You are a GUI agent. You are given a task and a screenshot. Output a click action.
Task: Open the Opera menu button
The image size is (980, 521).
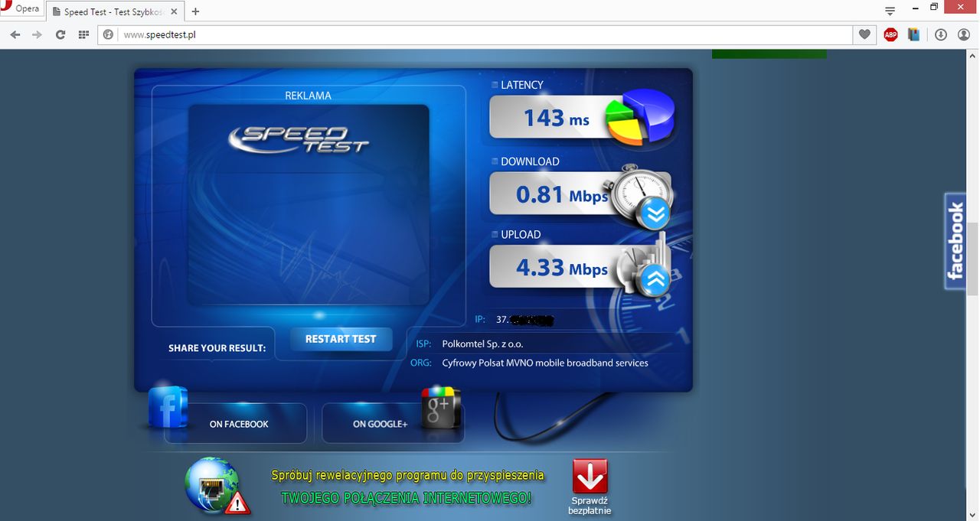pyautogui.click(x=21, y=9)
